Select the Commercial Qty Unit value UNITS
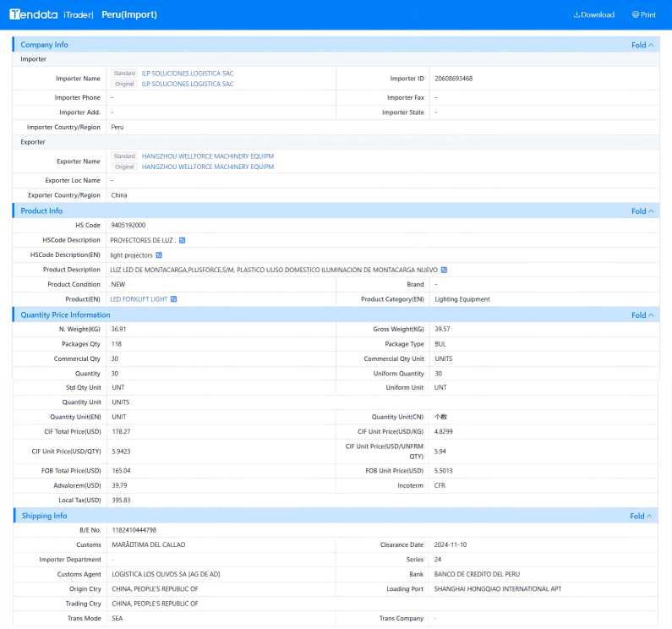The width and height of the screenshot is (672, 629). pyautogui.click(x=444, y=358)
